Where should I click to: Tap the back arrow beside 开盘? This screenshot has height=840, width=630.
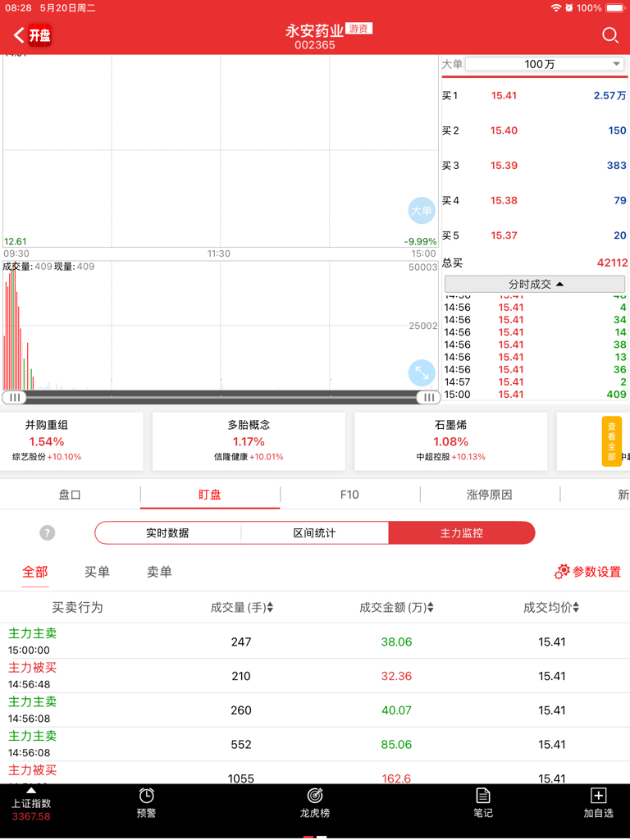pyautogui.click(x=19, y=35)
